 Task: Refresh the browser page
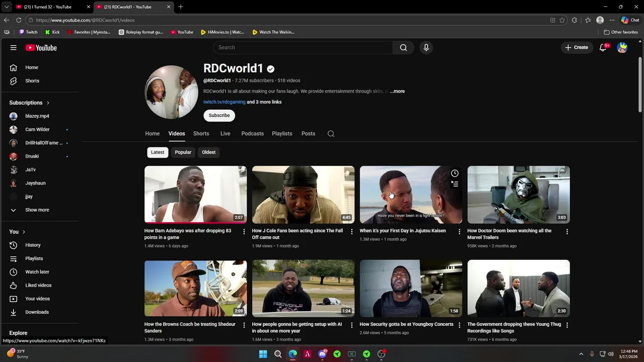(x=19, y=20)
